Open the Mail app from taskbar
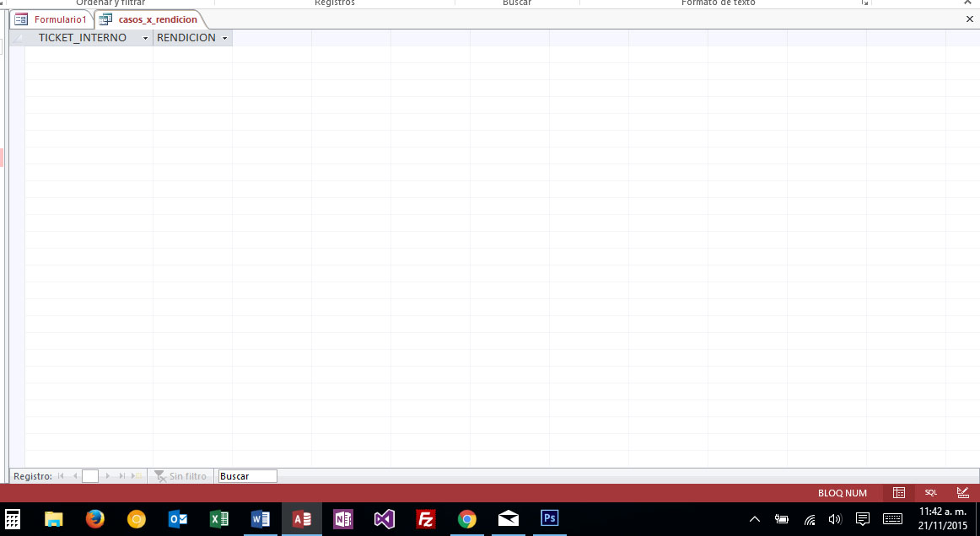 (508, 519)
